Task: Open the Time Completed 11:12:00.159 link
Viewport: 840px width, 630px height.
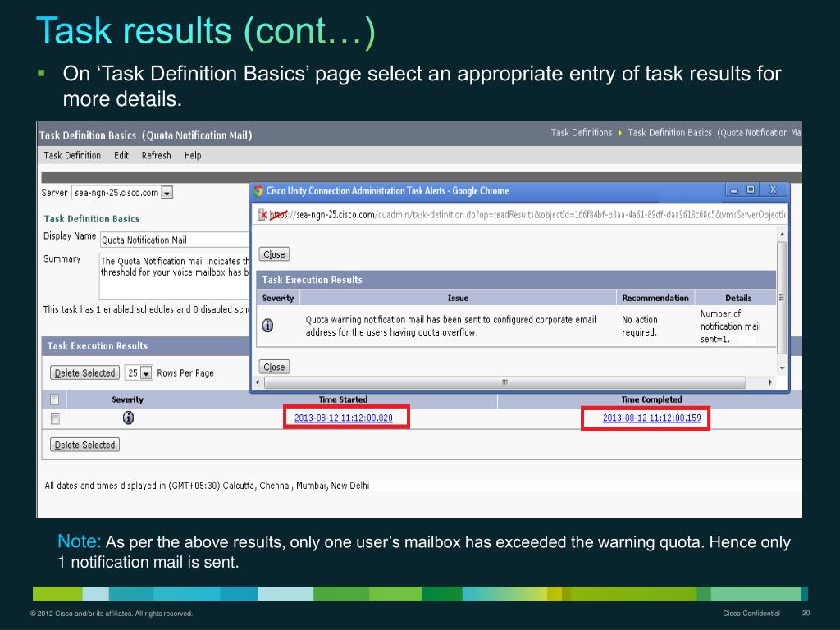Action: [652, 418]
